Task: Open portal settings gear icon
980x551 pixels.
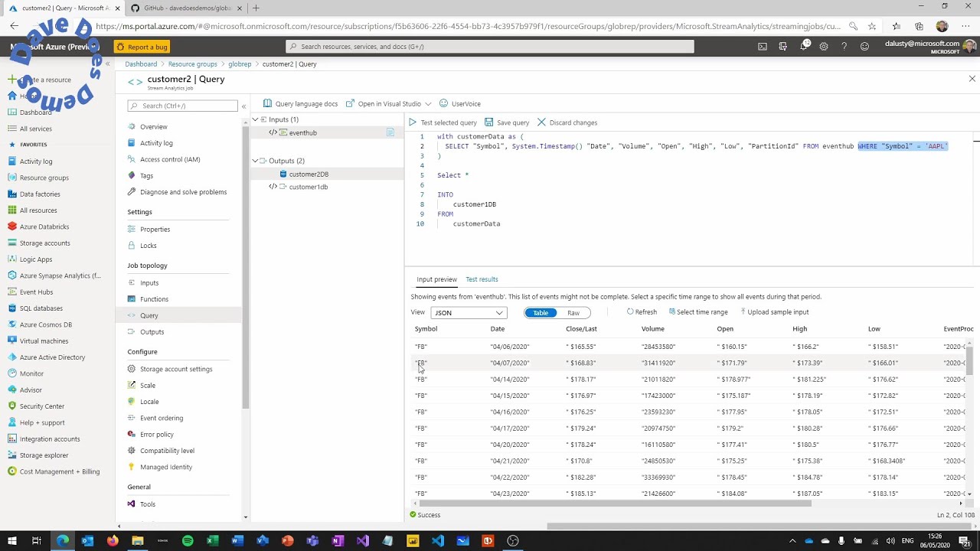Action: coord(824,46)
